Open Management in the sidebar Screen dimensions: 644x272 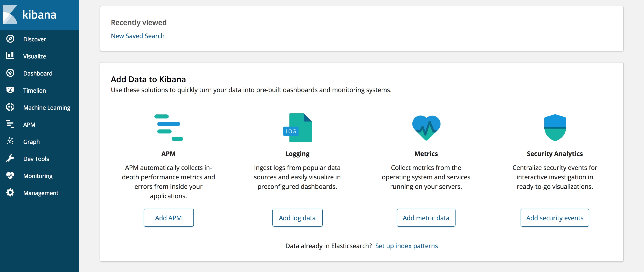(x=41, y=193)
